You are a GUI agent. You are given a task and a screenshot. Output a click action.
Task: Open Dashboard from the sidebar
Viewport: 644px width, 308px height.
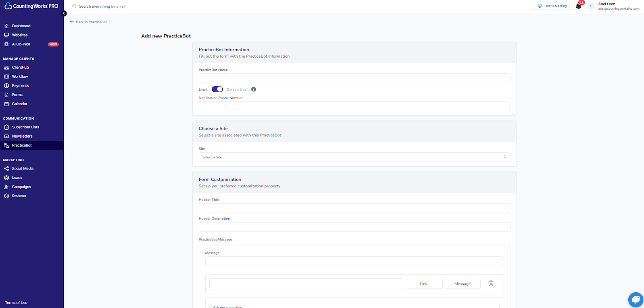pyautogui.click(x=21, y=26)
